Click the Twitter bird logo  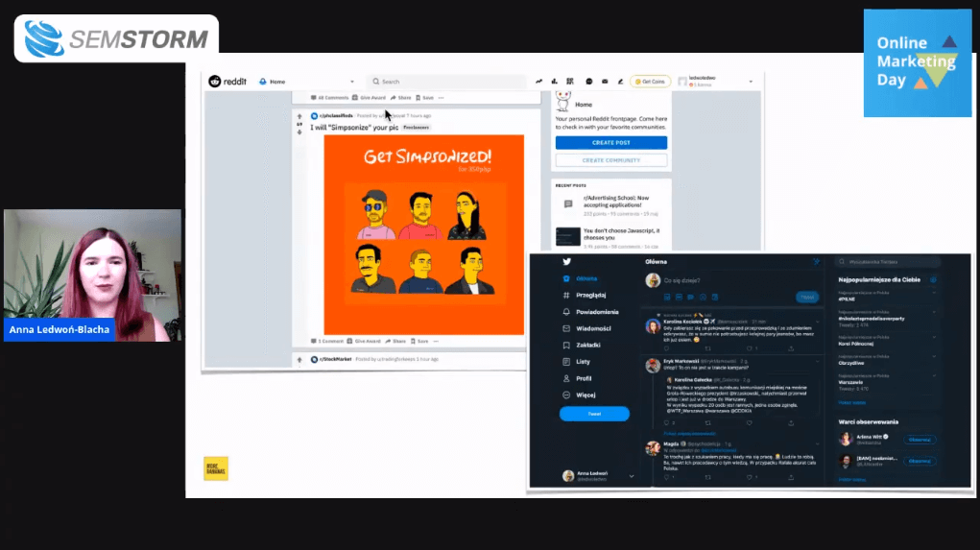[x=566, y=262]
